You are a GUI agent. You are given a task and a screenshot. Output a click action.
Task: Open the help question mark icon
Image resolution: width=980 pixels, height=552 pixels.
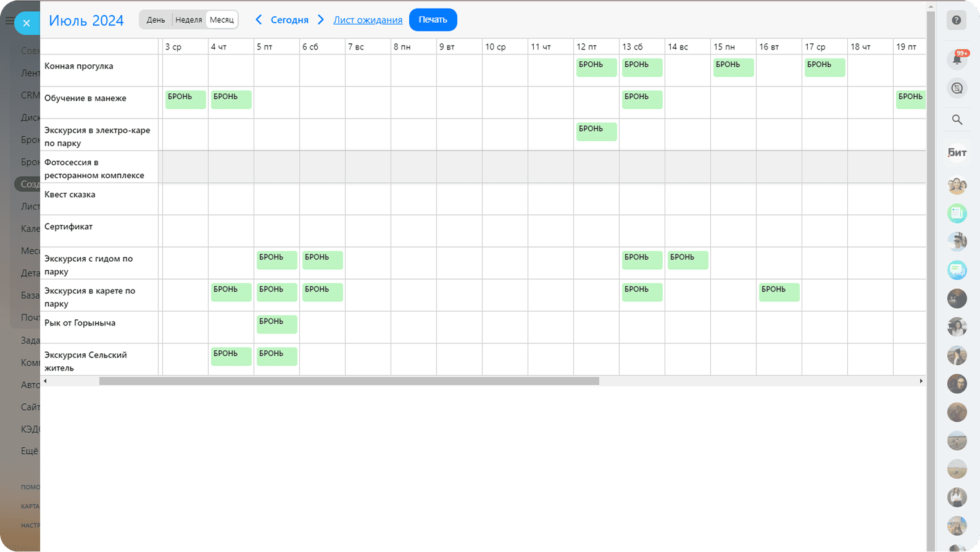point(957,20)
